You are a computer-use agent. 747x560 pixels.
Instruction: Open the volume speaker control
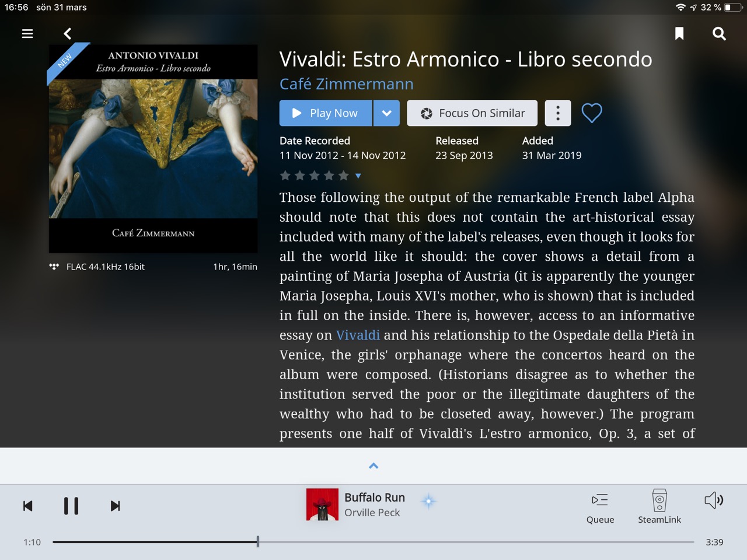point(714,500)
